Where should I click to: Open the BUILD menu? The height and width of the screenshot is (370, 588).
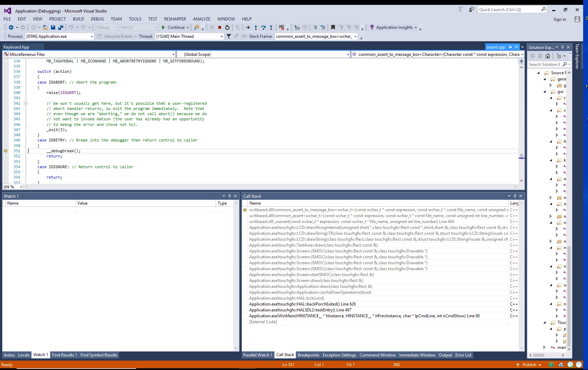coord(78,19)
